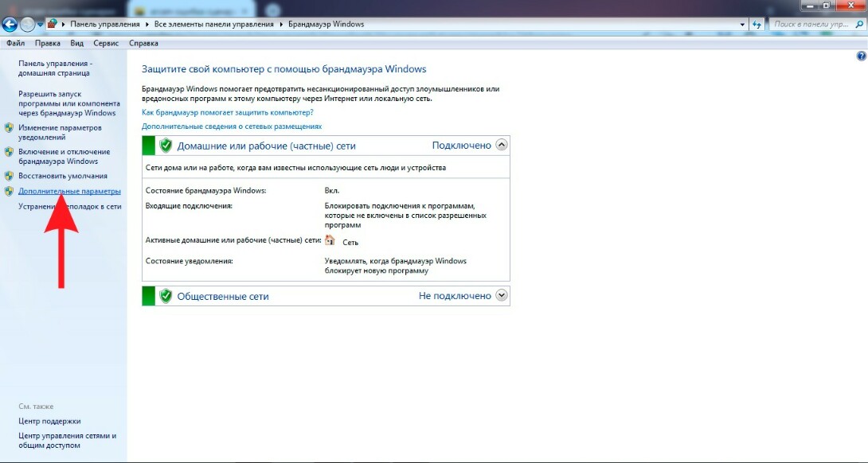Open the "Сервис" menu
This screenshot has width=868, height=463.
click(x=106, y=43)
